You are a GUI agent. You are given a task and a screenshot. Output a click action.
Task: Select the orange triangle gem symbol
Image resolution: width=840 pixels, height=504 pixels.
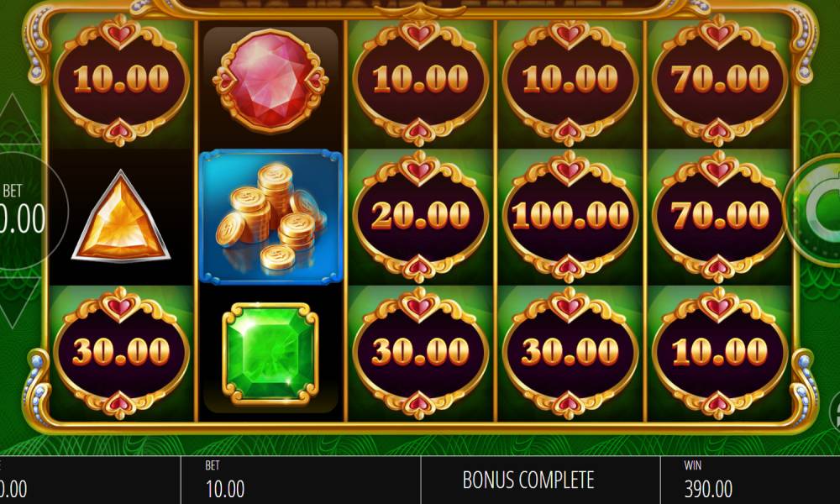(121, 217)
